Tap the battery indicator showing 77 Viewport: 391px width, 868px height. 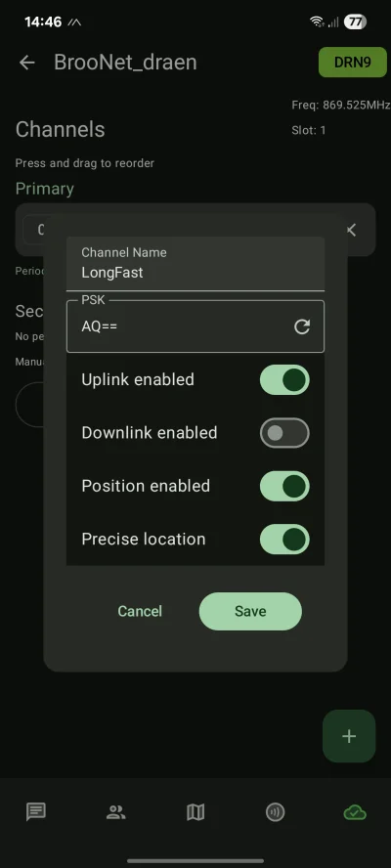coord(355,22)
